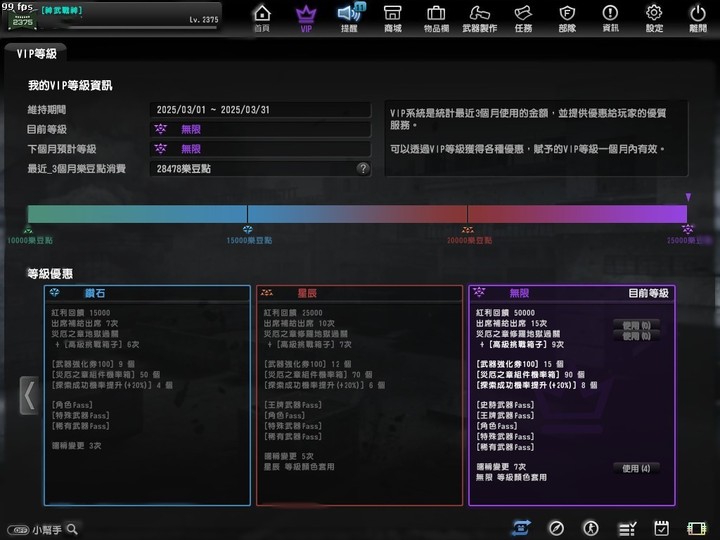Screen dimensions: 720x540
Task: Click the 28478樂豆點 value
Action: tap(184, 169)
